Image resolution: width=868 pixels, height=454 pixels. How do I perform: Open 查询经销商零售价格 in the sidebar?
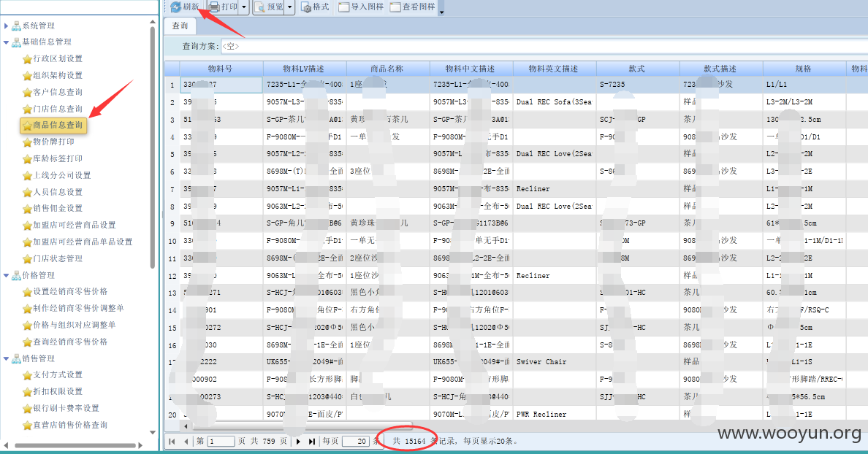(x=70, y=342)
